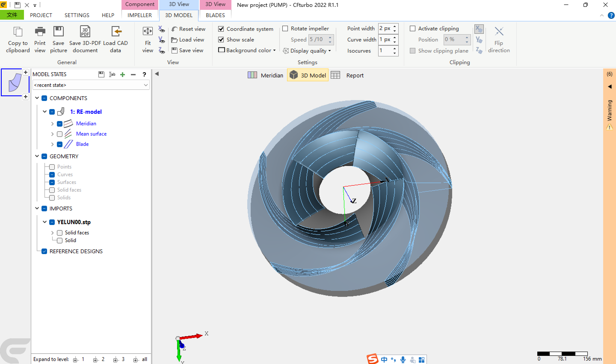Click the Print view icon
616x364 pixels.
click(40, 32)
